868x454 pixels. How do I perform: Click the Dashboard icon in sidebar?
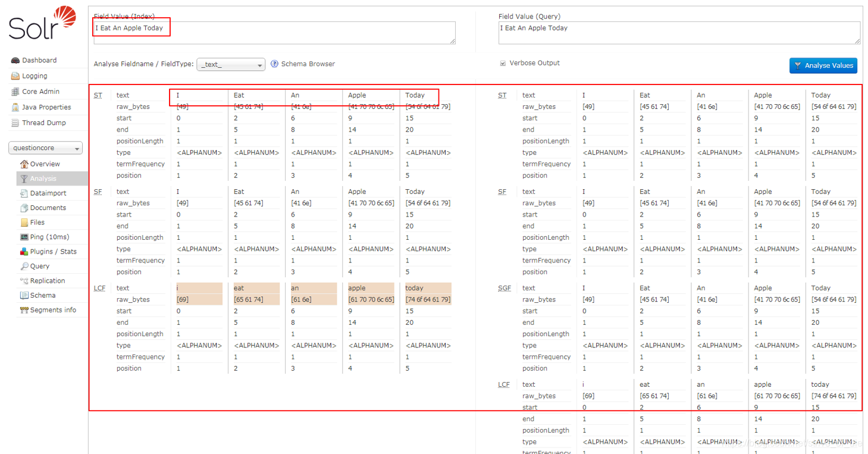click(15, 60)
